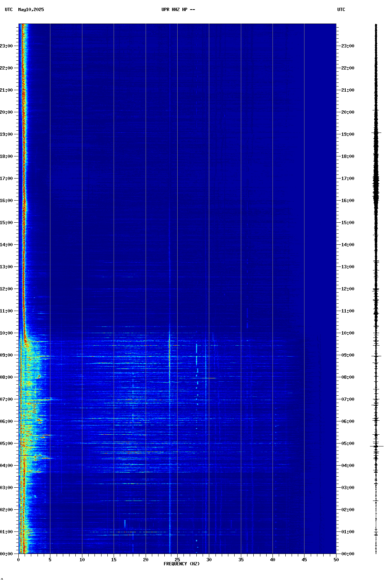This screenshot has height=583, width=392.
Task: Click the right-axis '00:00' time label
Action: click(348, 554)
